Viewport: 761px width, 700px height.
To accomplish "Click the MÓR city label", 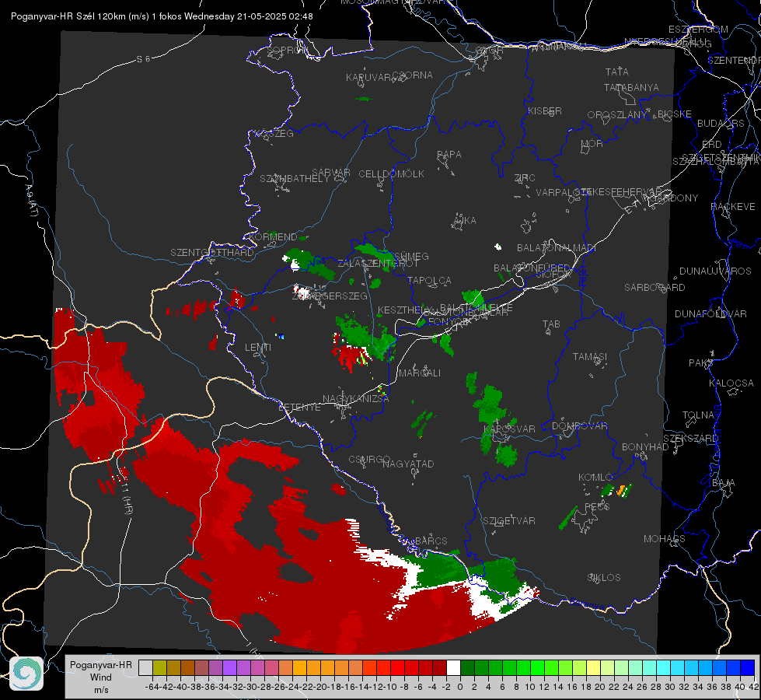I will [x=592, y=143].
